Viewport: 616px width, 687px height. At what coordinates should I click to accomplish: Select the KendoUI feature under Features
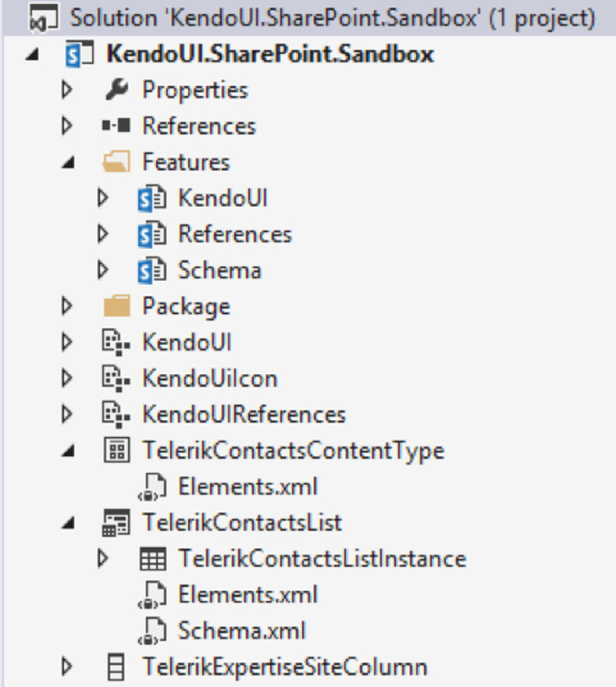point(223,197)
